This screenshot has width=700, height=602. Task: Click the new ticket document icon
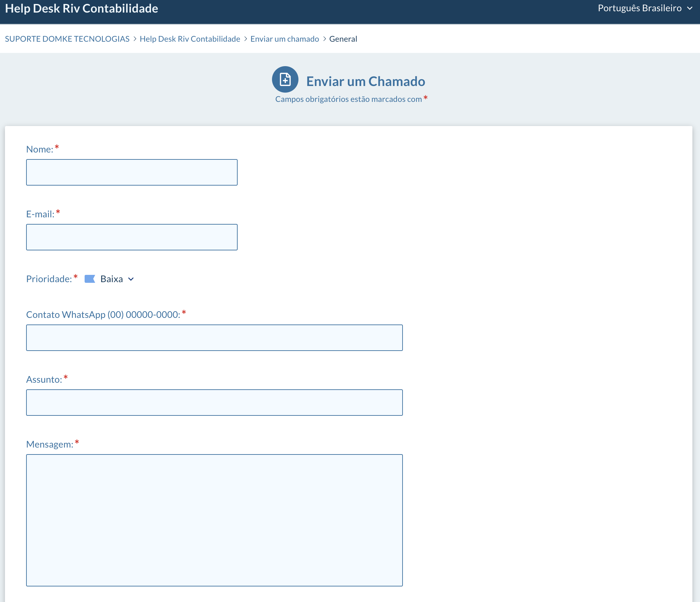[285, 79]
